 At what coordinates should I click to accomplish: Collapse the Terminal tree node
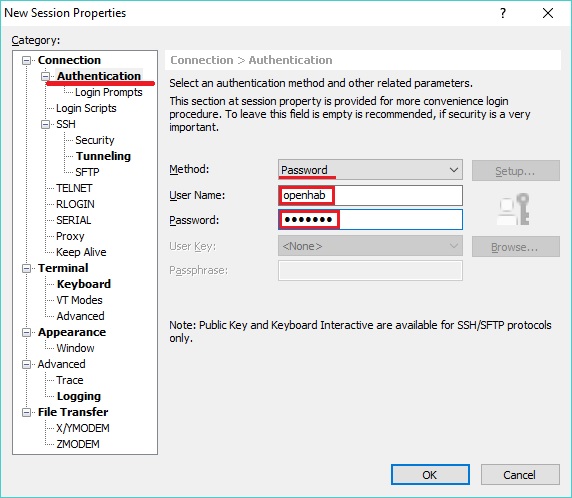pyautogui.click(x=26, y=269)
